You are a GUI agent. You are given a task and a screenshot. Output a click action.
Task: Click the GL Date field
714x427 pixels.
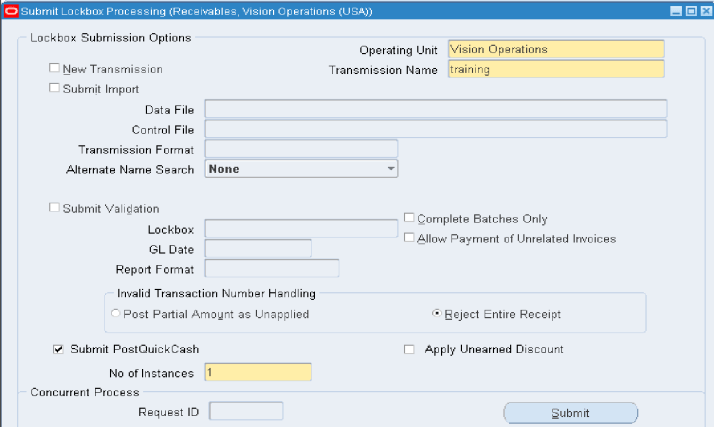(258, 249)
